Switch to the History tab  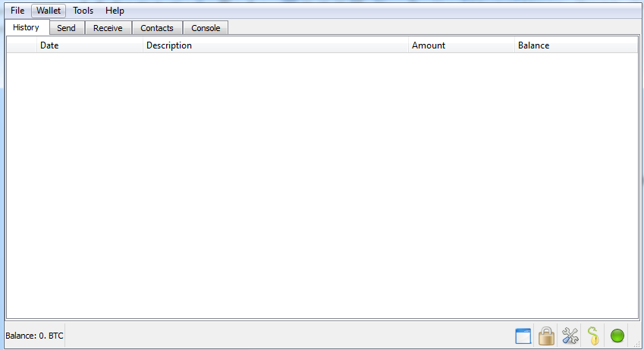pos(27,27)
